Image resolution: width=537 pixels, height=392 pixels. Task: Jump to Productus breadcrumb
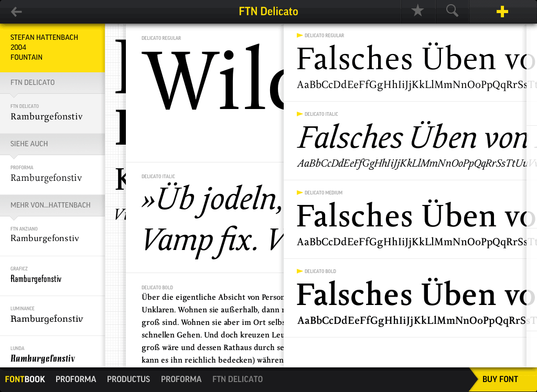point(128,379)
